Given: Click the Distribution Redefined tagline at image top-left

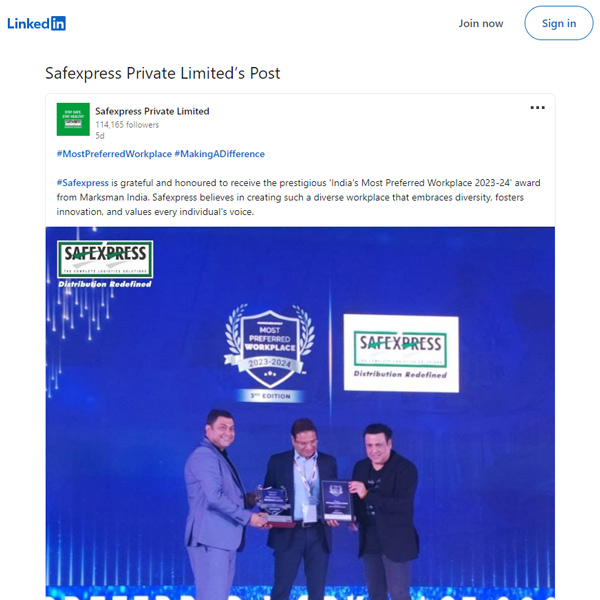Looking at the screenshot, I should [105, 284].
